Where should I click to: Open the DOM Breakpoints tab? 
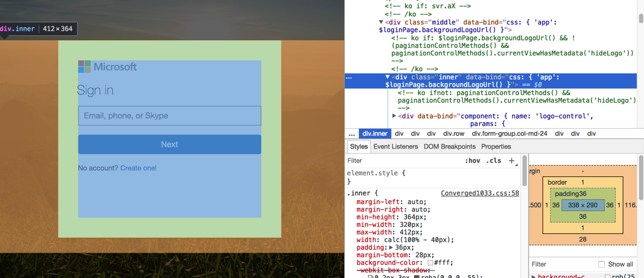click(450, 147)
